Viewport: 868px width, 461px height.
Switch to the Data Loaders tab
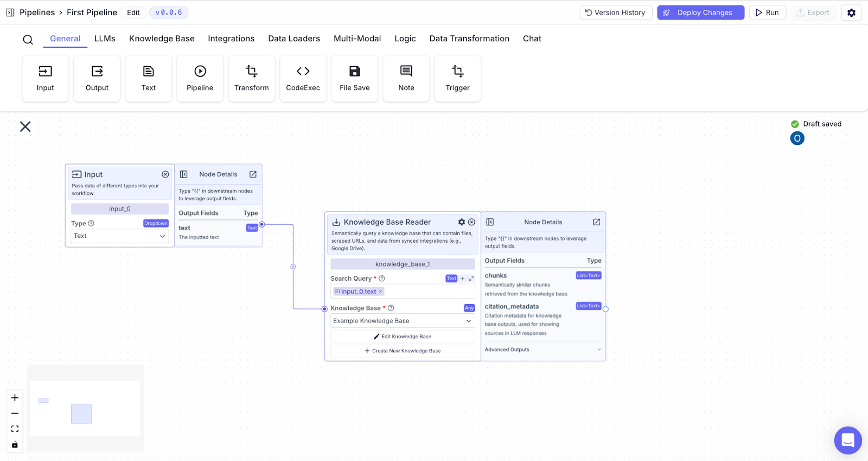[294, 39]
